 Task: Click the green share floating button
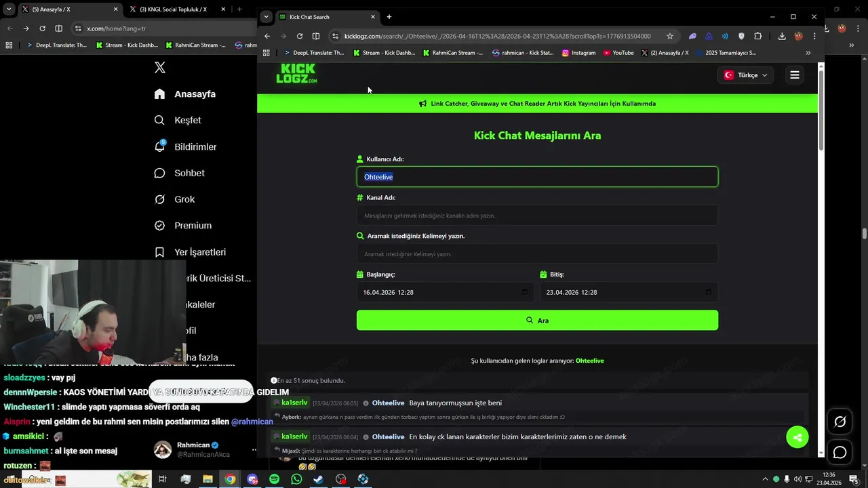point(797,437)
